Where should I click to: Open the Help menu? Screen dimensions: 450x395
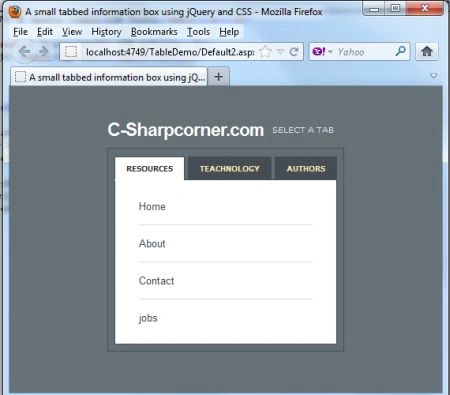pos(229,32)
